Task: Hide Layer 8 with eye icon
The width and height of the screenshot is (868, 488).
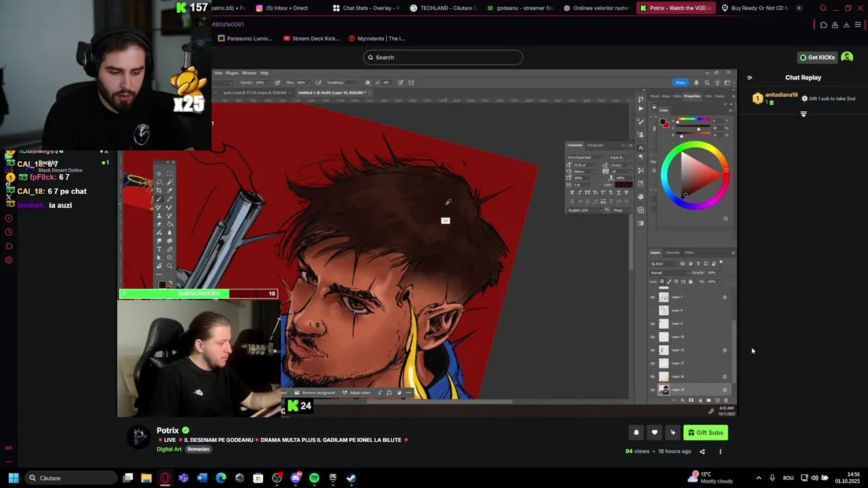Action: pyautogui.click(x=652, y=323)
